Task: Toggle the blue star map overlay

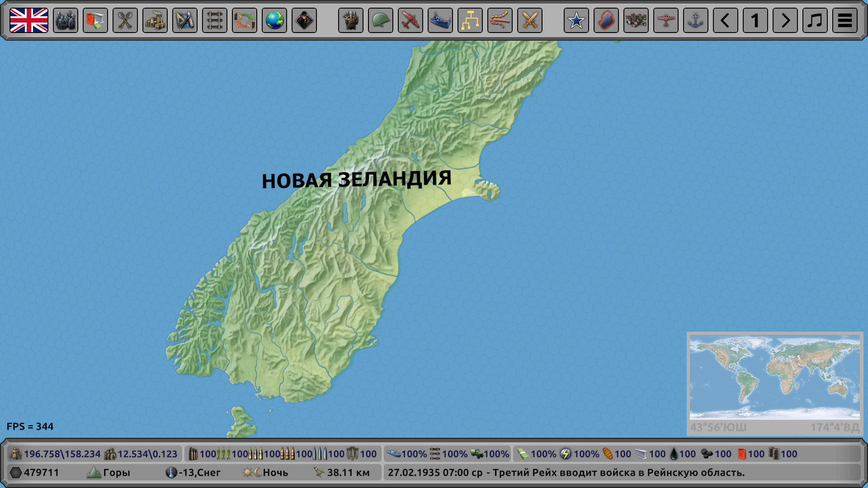Action: (x=576, y=20)
